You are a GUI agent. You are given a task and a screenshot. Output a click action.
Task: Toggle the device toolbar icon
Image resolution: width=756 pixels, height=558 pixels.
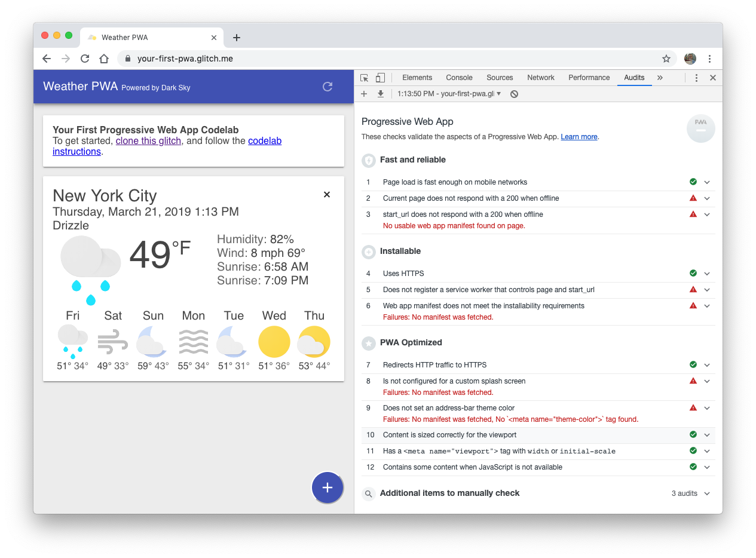point(380,78)
